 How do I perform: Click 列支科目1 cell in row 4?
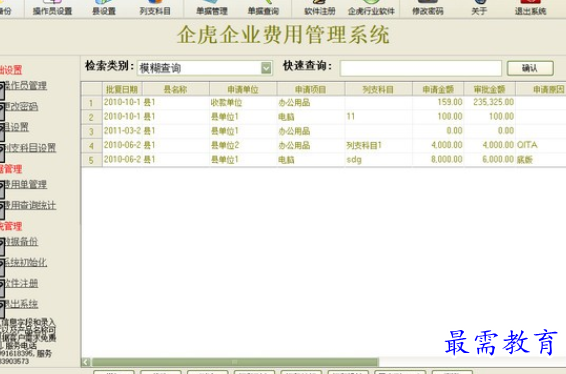click(378, 145)
